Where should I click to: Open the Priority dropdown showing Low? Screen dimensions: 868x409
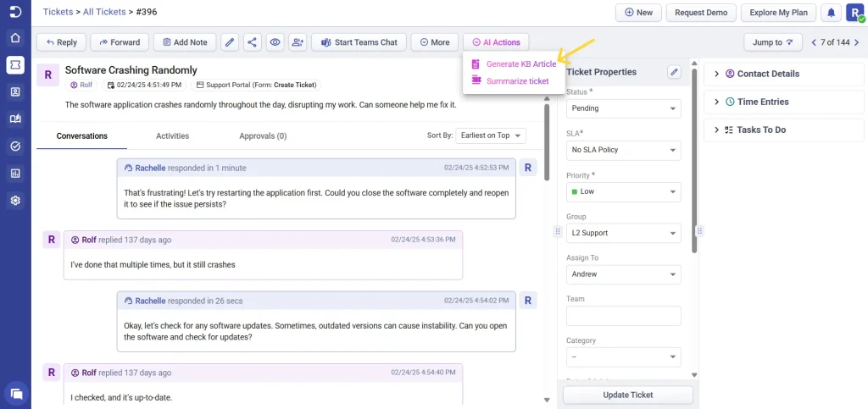pyautogui.click(x=623, y=191)
